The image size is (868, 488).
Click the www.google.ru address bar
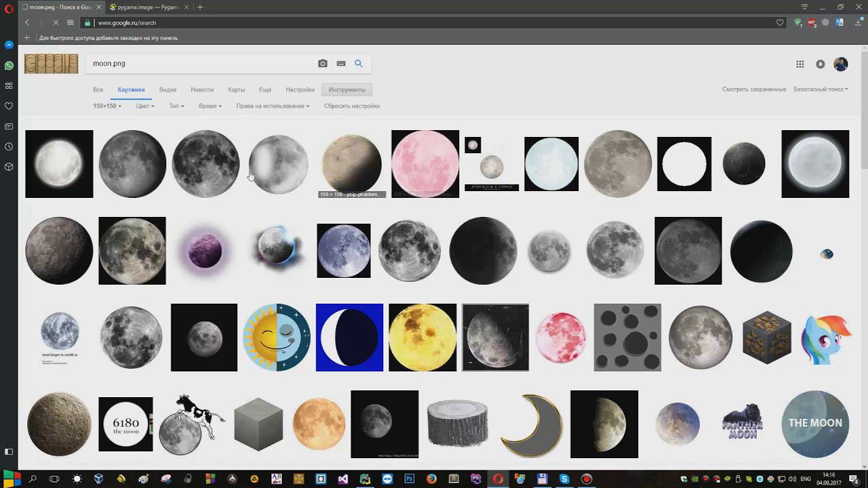coord(434,22)
